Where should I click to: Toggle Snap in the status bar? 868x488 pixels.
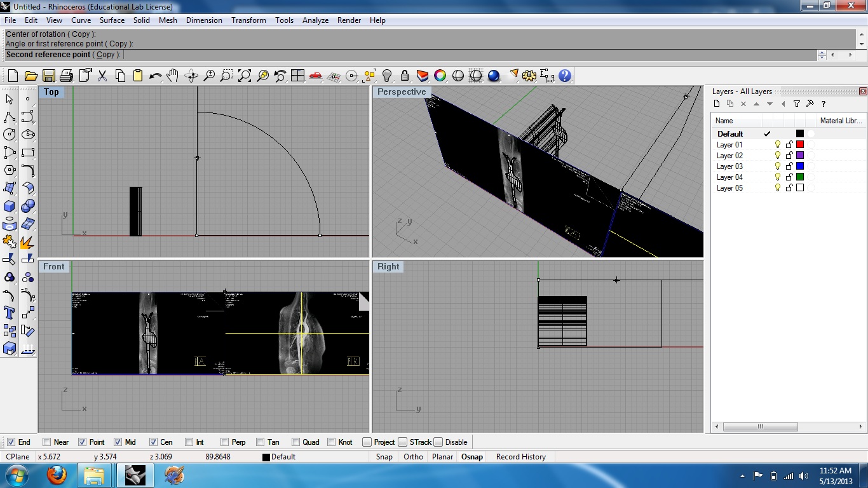click(x=384, y=457)
